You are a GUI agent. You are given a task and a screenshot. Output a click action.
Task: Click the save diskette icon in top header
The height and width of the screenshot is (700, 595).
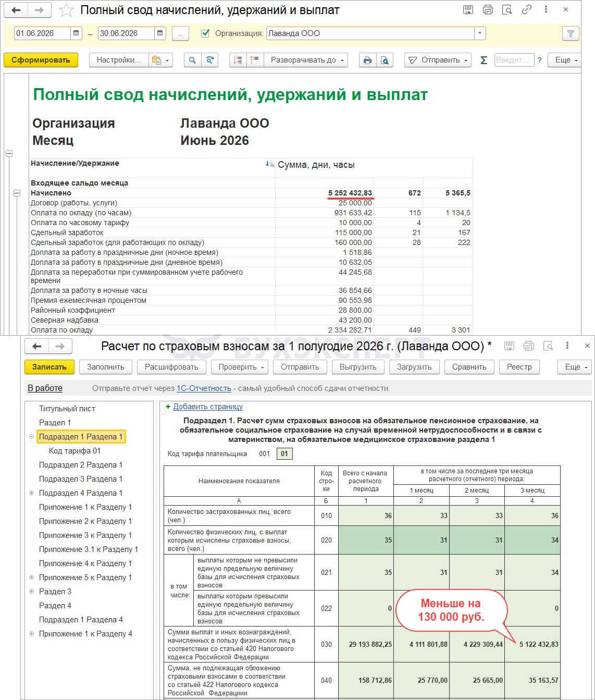click(x=468, y=9)
